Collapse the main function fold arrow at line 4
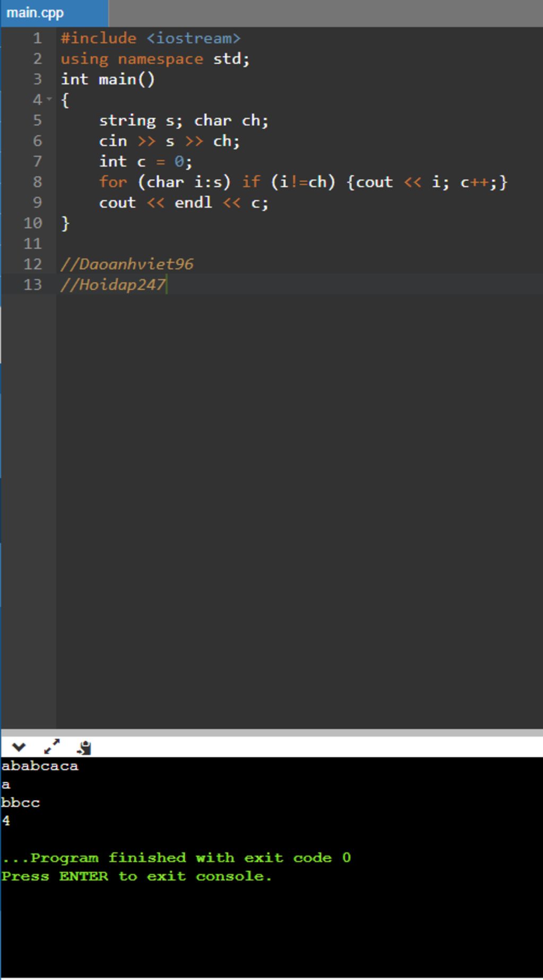Image resolution: width=543 pixels, height=980 pixels. pos(49,99)
